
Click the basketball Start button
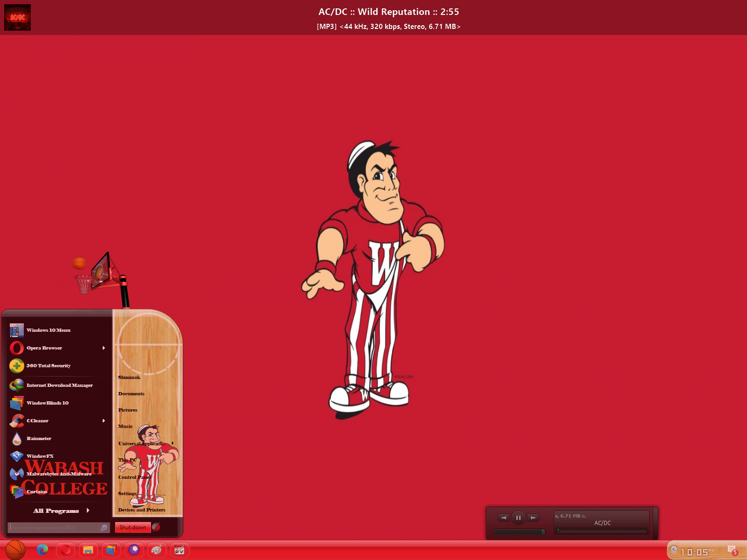pos(15,550)
